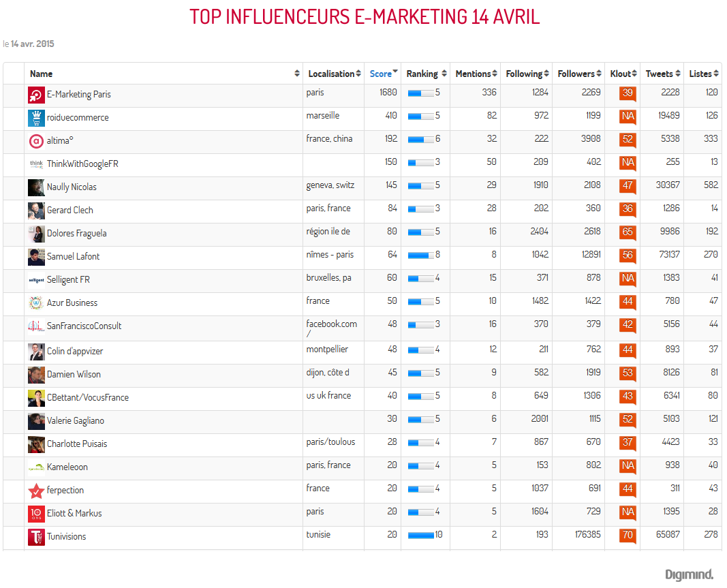
Task: Open the Valerie Gagliano profile photo
Action: 36,421
